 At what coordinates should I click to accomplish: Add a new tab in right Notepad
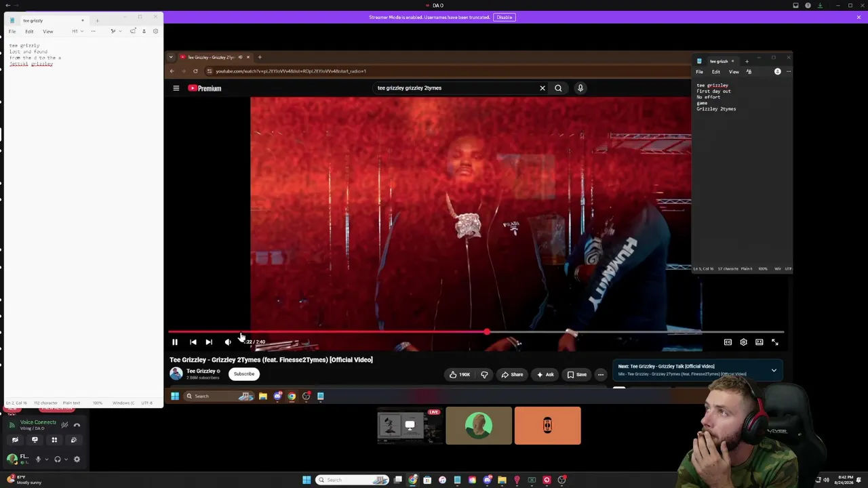point(747,61)
